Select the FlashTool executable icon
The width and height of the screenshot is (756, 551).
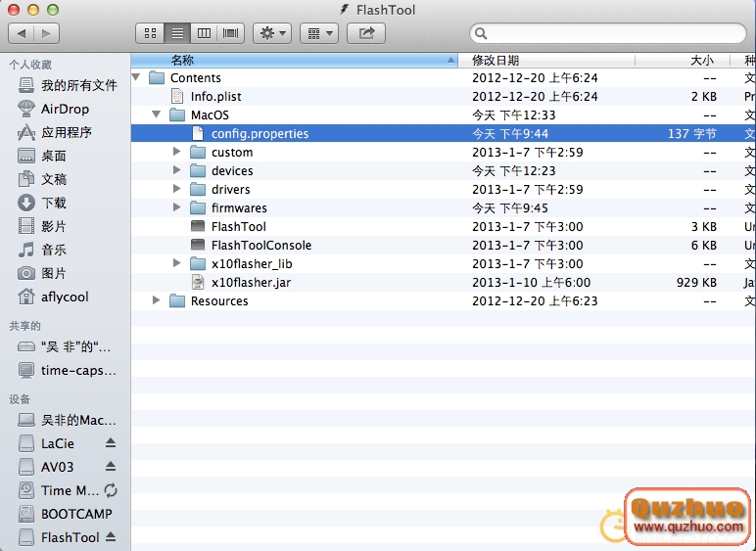click(198, 226)
